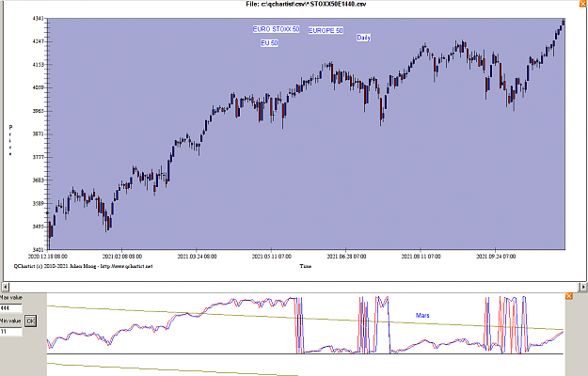Click the 4341 price axis value

tap(39, 19)
